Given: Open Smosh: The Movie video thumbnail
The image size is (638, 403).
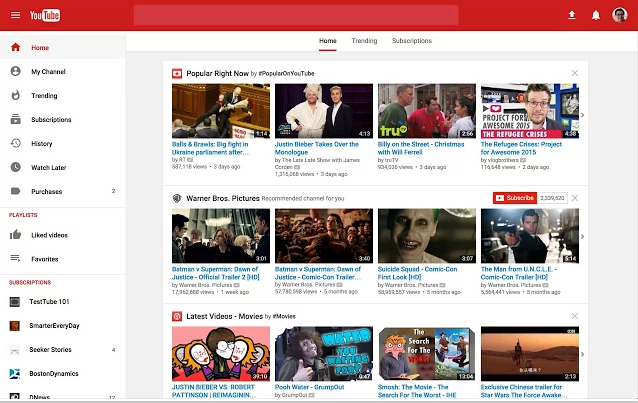Looking at the screenshot, I should (x=427, y=354).
